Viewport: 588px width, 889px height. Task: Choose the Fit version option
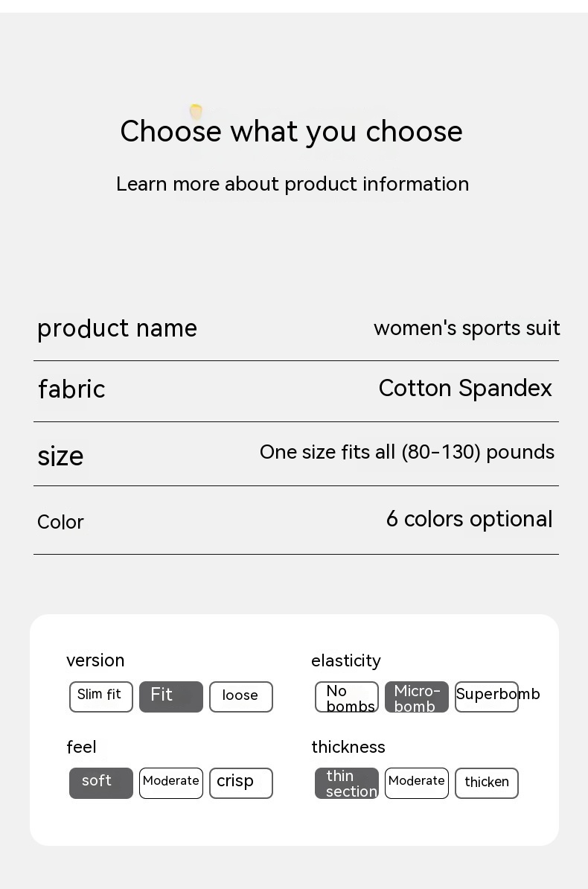point(171,697)
